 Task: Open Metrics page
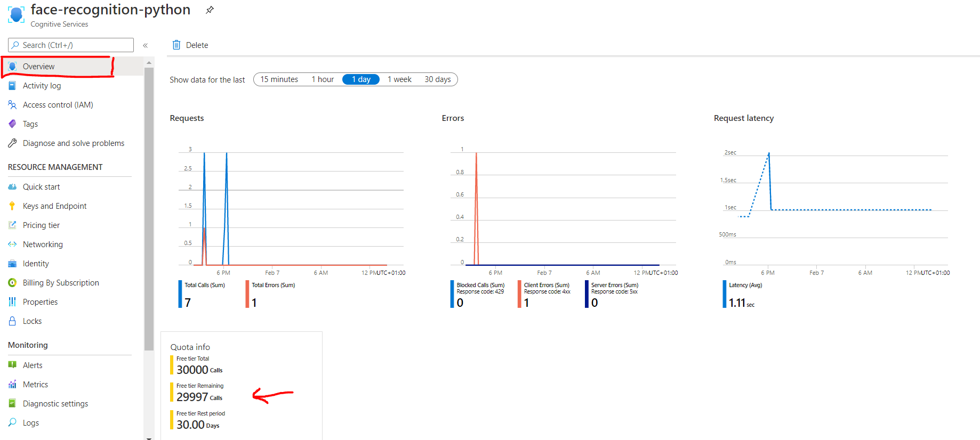tap(35, 385)
